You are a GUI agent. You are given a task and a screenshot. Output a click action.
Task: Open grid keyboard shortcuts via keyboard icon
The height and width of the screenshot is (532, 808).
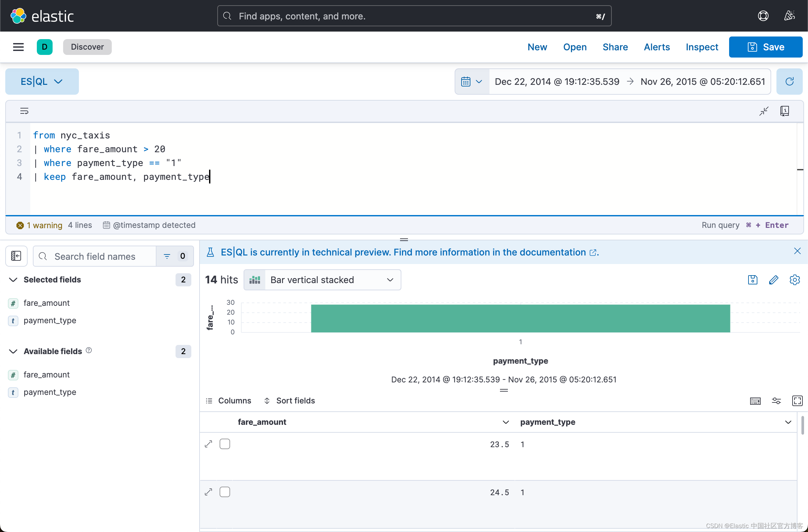pyautogui.click(x=755, y=400)
